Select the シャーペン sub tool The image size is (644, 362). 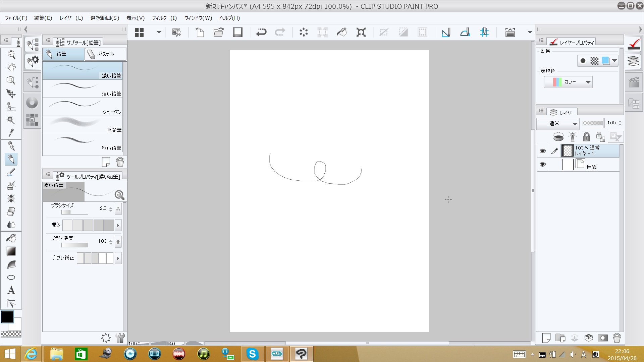click(x=83, y=107)
